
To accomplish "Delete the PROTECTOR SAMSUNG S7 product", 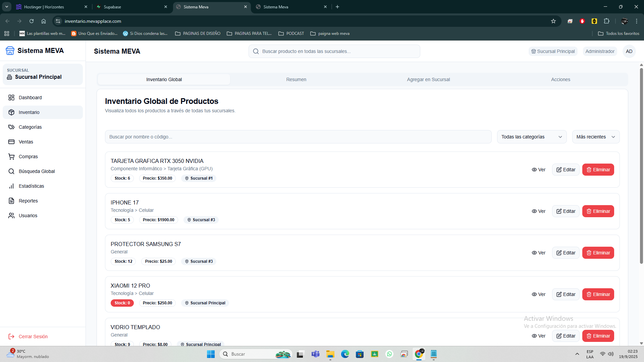I will click(598, 253).
